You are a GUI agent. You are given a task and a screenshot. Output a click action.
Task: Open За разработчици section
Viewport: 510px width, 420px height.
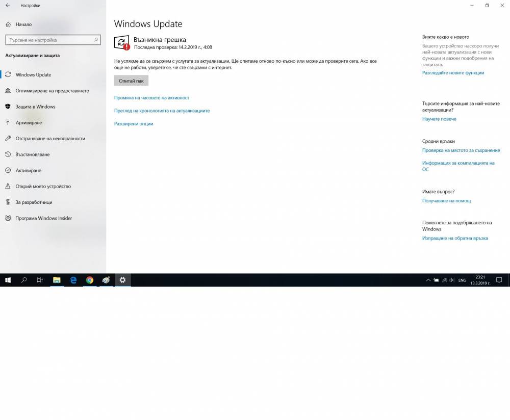tap(53, 202)
